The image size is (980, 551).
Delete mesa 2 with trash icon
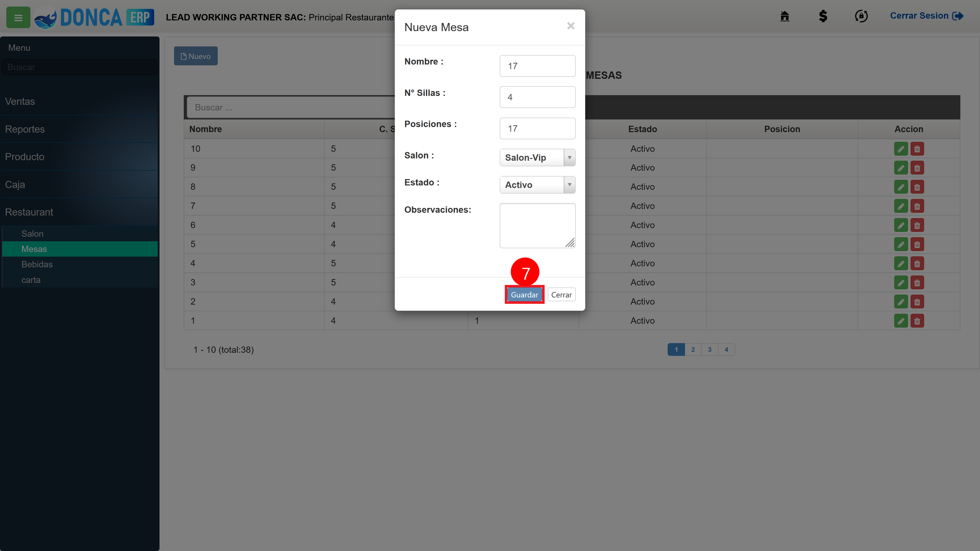917,302
